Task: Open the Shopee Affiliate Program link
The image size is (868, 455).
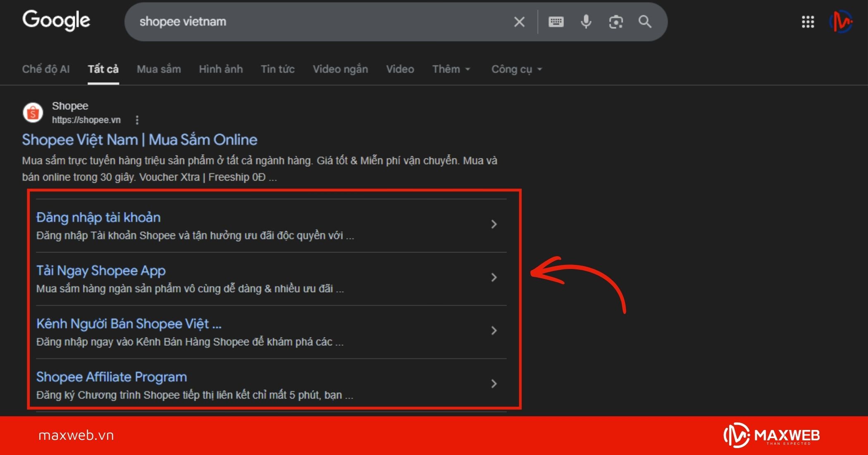Action: tap(111, 377)
